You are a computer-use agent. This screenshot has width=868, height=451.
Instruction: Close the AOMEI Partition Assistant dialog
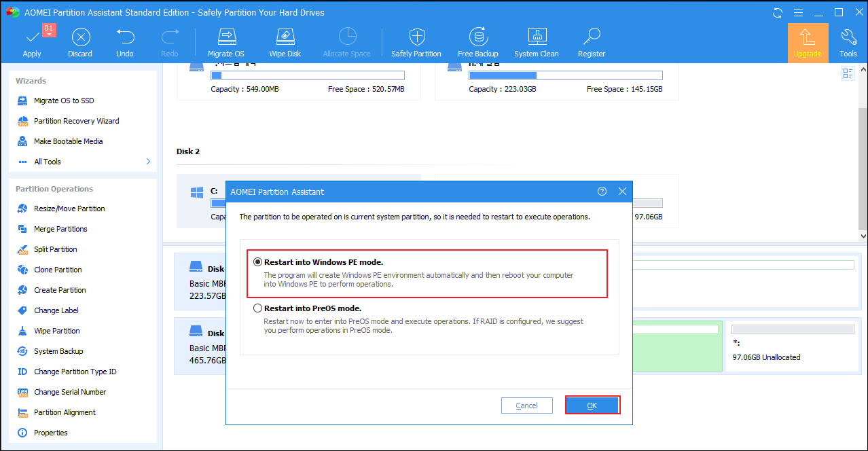pyautogui.click(x=622, y=192)
